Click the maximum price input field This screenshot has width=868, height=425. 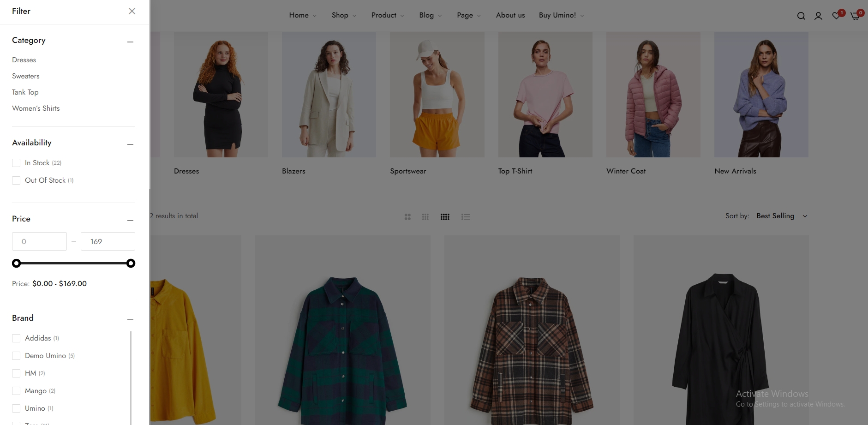click(x=108, y=241)
